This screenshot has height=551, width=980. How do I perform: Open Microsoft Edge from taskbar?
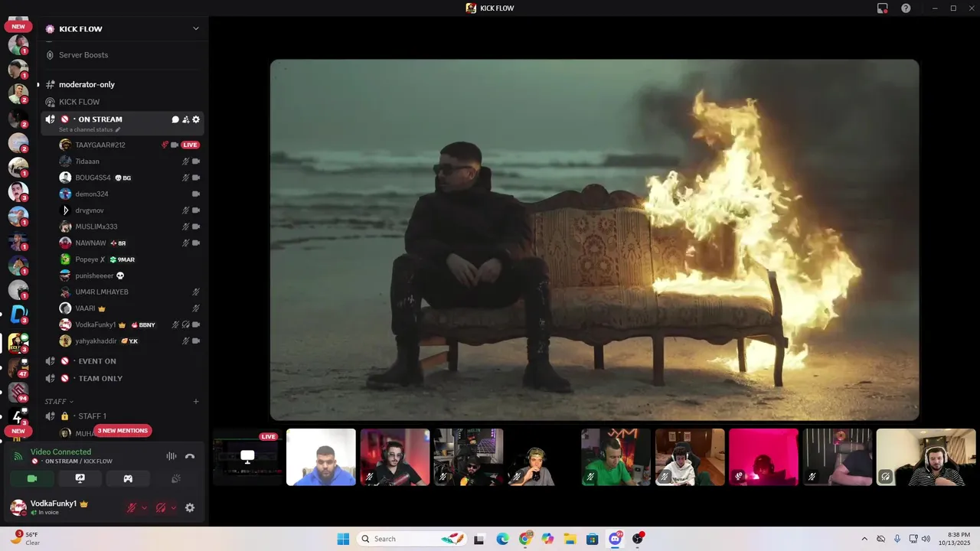[502, 539]
